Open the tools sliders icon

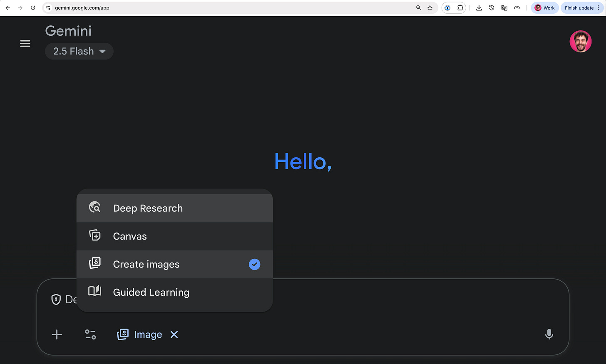(90, 334)
